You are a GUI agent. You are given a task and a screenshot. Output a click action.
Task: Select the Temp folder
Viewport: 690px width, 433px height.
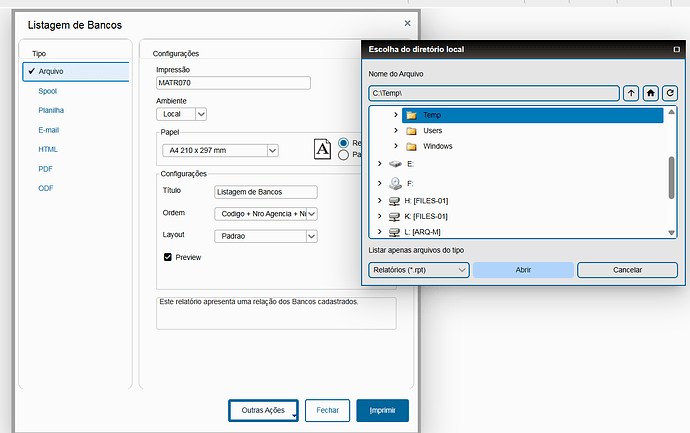tap(432, 115)
